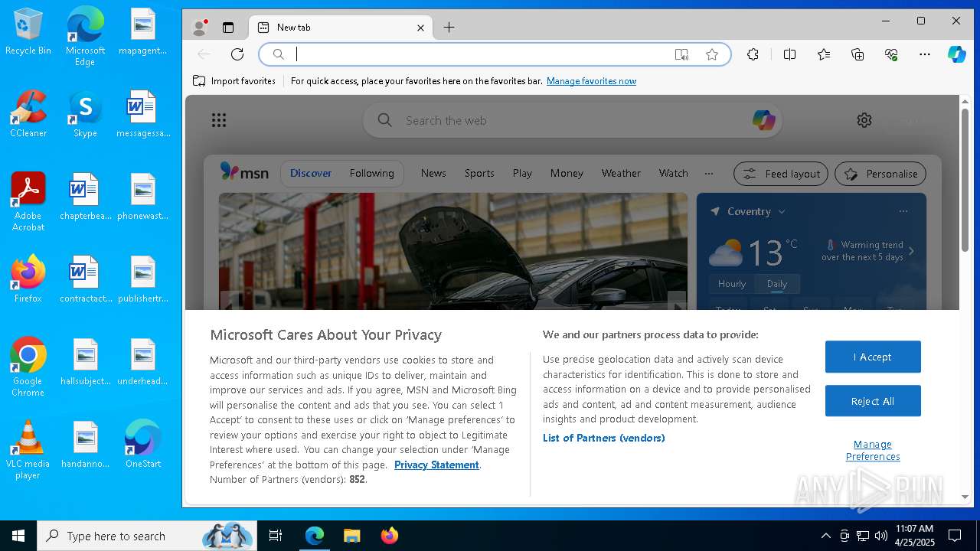Click the Search the web box
Screen dimensions: 980x551
574,120
